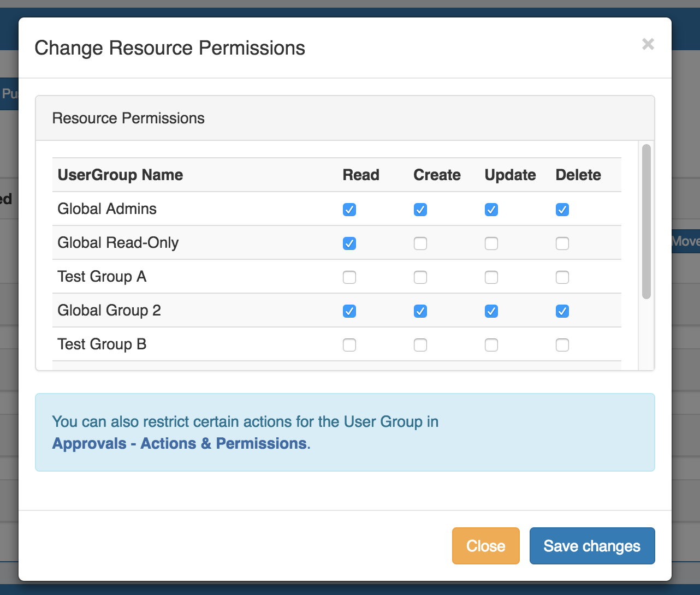Enable Update for Global Read-Only group
Screen dimensions: 700x595
pos(491,243)
